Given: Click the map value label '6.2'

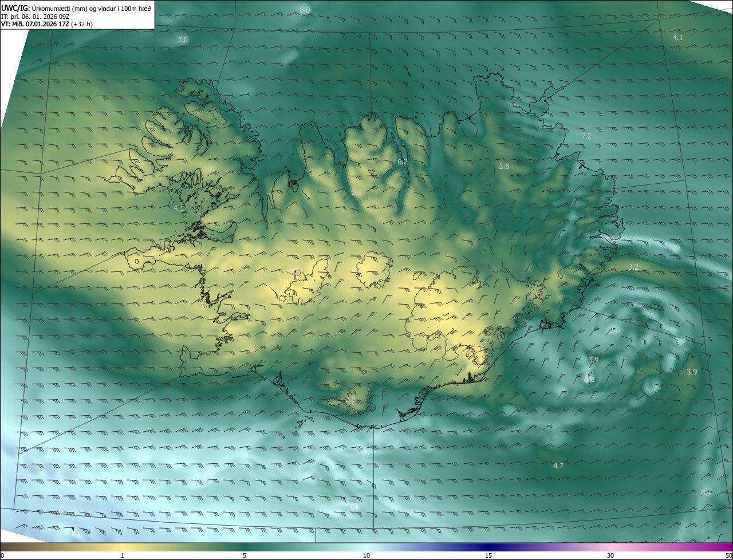Looking at the screenshot, I should pyautogui.click(x=403, y=162).
